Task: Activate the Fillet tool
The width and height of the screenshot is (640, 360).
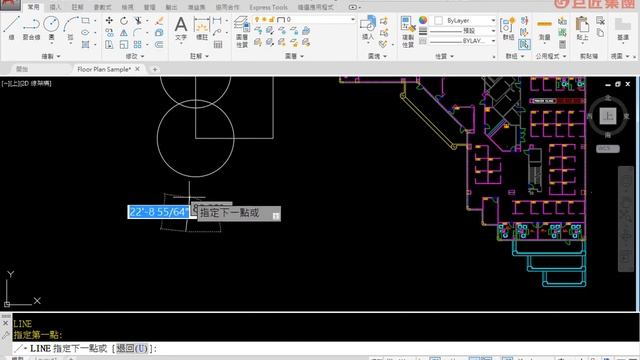Action: (x=138, y=32)
